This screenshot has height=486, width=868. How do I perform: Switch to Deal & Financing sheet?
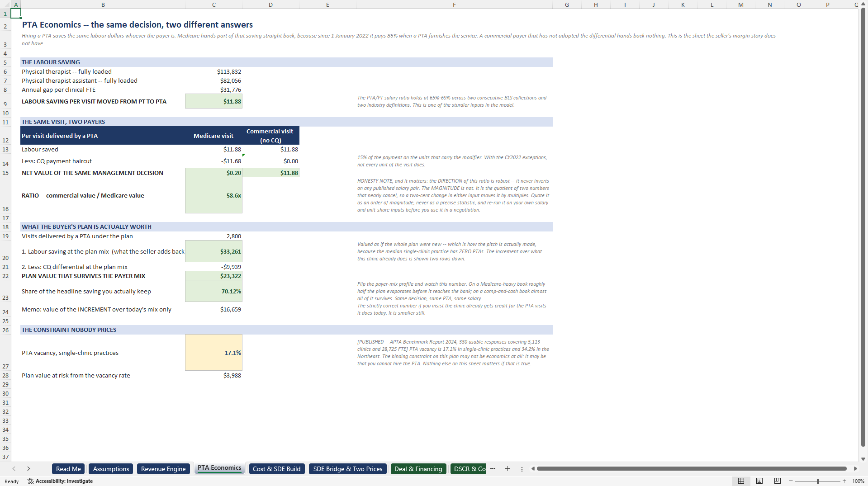pyautogui.click(x=418, y=469)
